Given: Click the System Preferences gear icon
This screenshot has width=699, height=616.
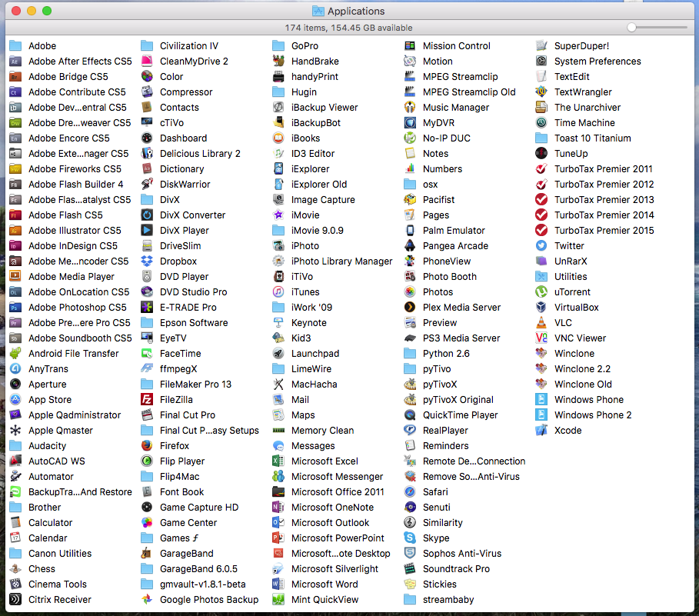Looking at the screenshot, I should [541, 61].
